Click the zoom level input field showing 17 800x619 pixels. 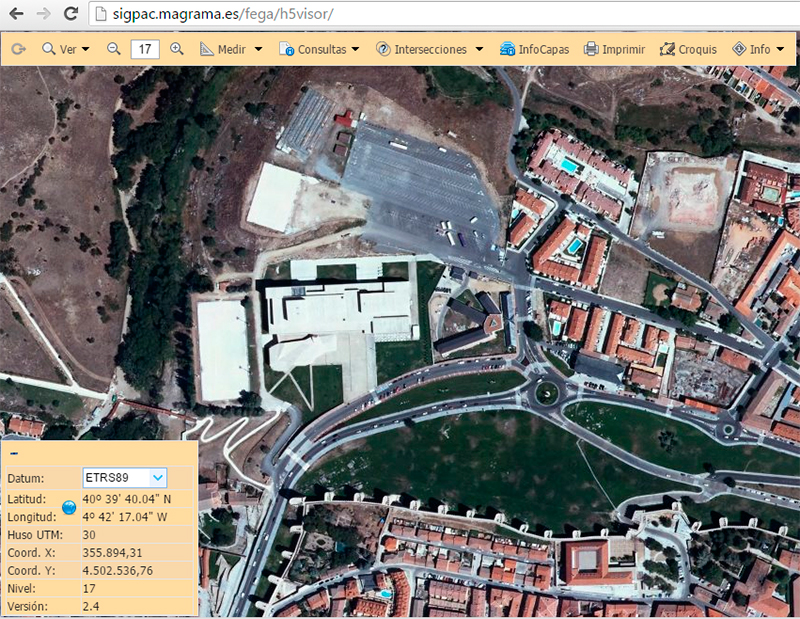[145, 49]
